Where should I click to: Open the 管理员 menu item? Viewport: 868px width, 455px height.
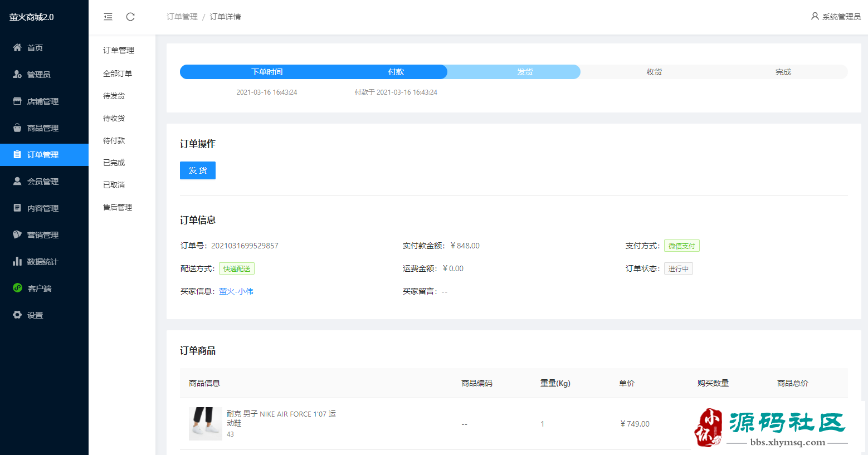(44, 75)
